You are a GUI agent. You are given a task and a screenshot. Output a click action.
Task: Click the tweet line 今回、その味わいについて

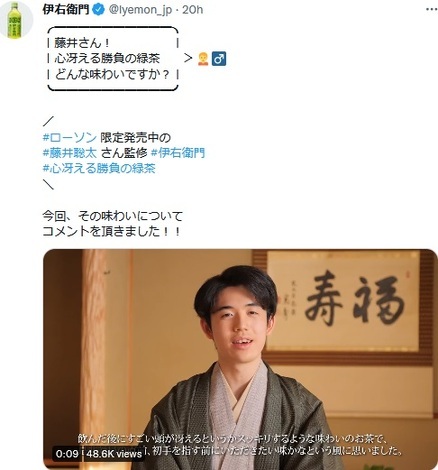click(x=113, y=216)
